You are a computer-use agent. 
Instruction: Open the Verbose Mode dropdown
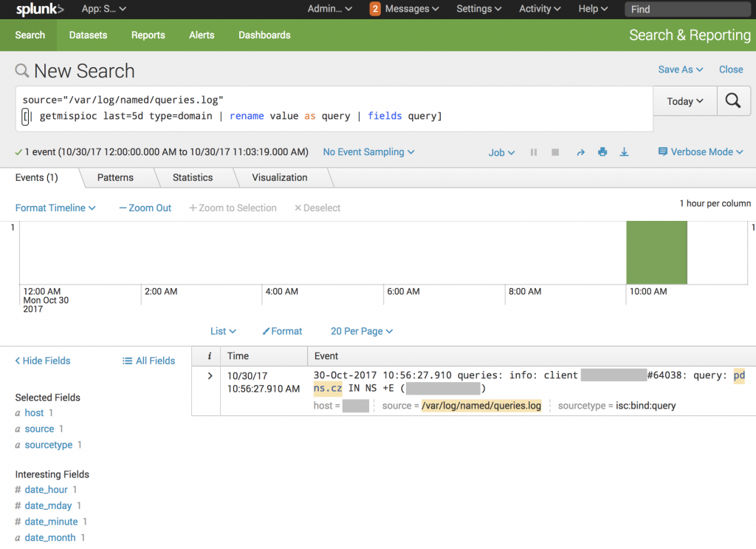[701, 152]
